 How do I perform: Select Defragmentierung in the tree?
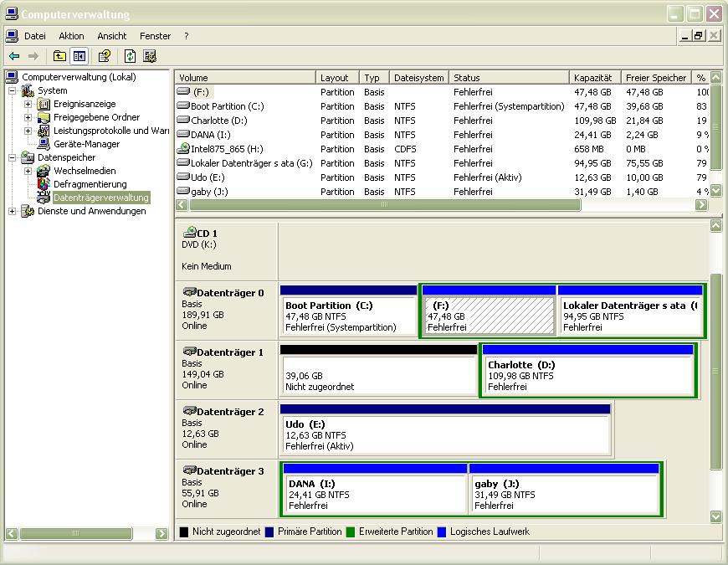point(90,184)
